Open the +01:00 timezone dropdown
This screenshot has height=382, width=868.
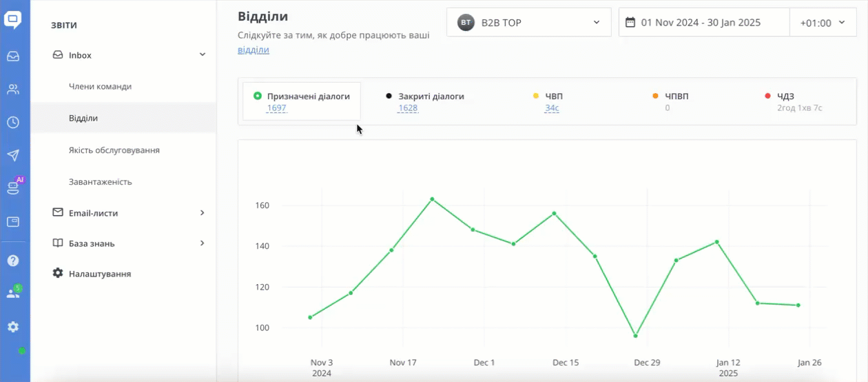click(x=823, y=23)
